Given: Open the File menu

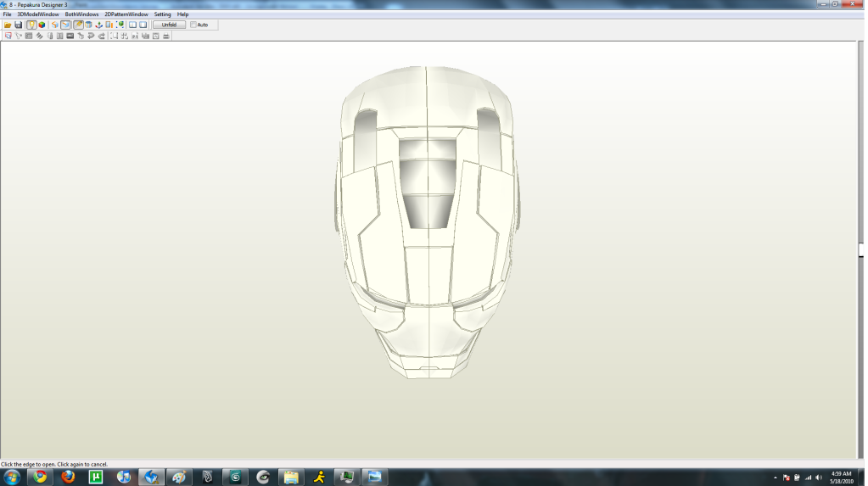Looking at the screenshot, I should click(7, 14).
